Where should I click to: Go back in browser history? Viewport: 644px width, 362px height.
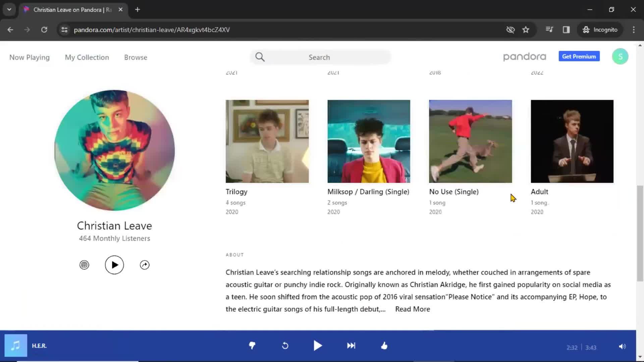tap(10, 30)
